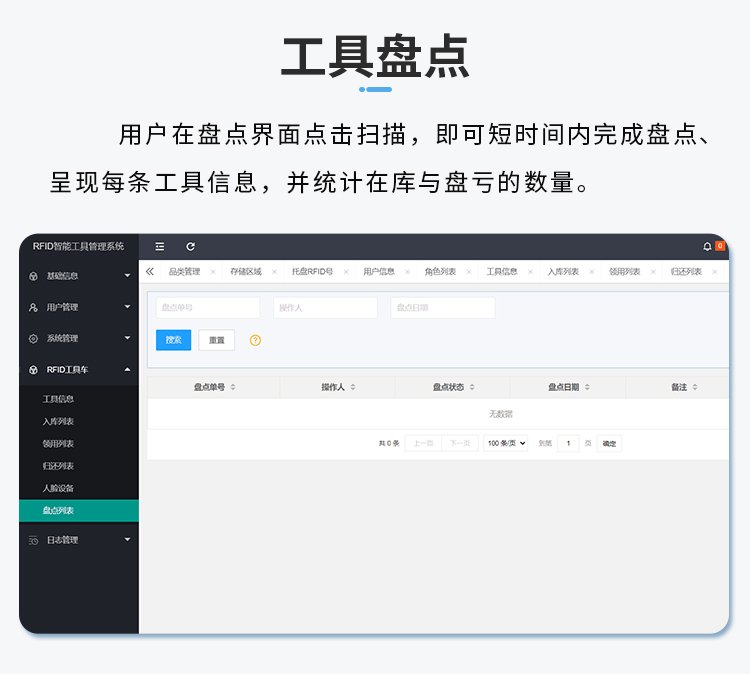The height and width of the screenshot is (674, 750).
Task: Click the 重置 reset button
Action: click(216, 340)
